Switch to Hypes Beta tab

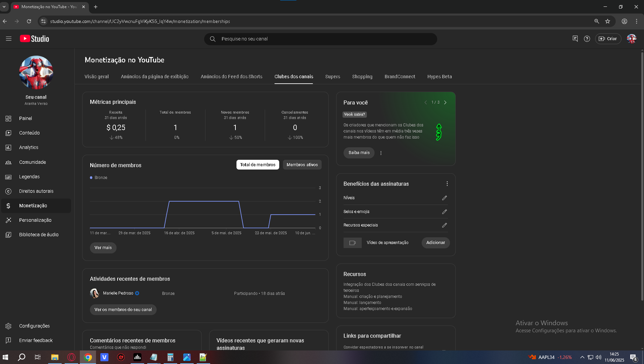pos(440,77)
